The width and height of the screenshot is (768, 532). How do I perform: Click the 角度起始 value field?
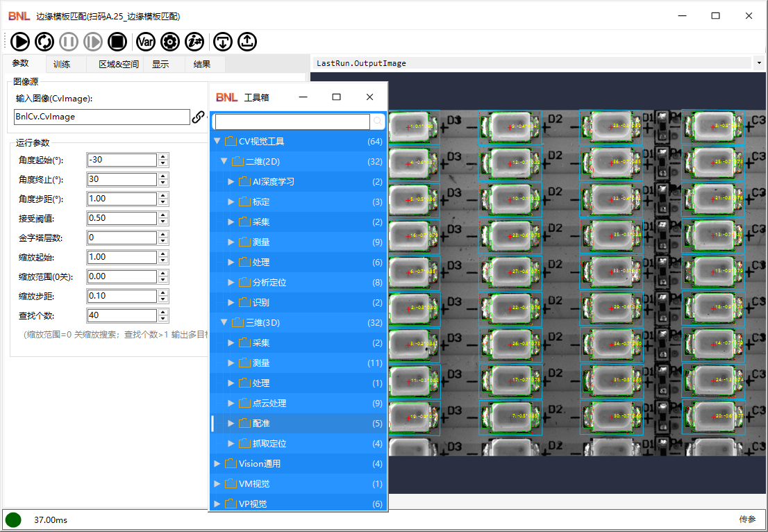click(x=122, y=160)
